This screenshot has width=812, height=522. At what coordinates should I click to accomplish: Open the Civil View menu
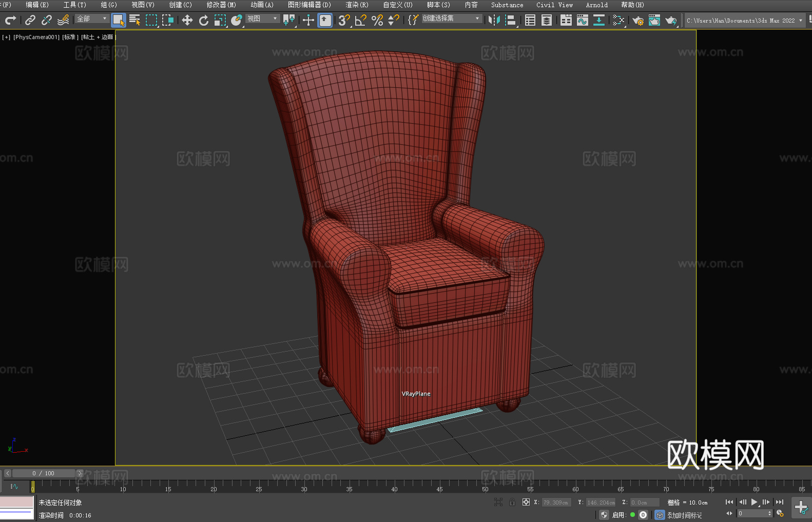(x=554, y=5)
